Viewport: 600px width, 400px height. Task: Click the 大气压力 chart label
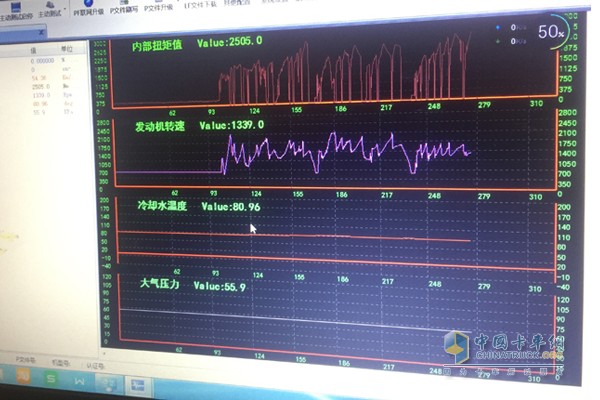(x=160, y=285)
